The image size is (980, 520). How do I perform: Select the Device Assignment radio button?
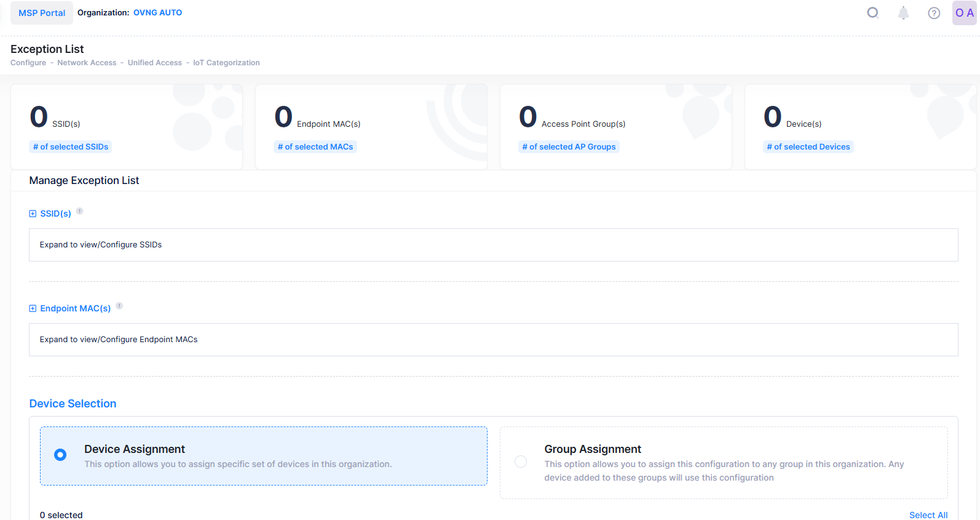point(60,455)
